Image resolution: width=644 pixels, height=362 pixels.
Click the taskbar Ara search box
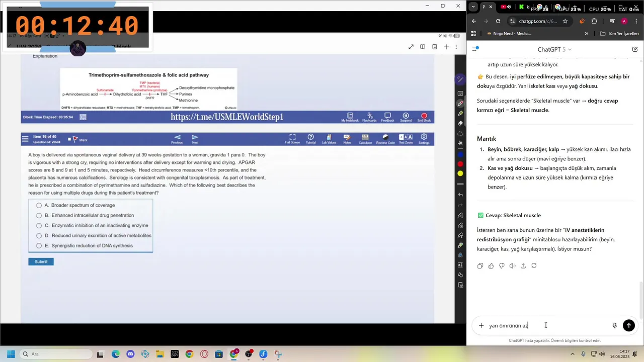click(x=55, y=354)
